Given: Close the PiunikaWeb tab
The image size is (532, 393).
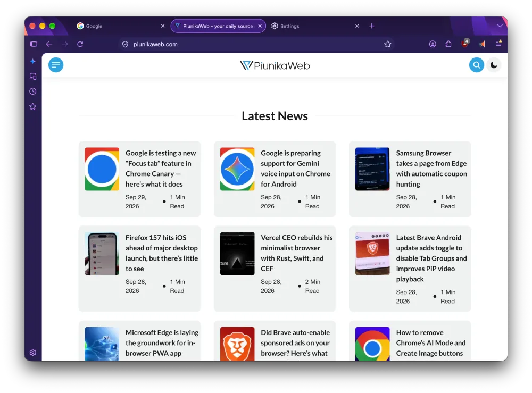Looking at the screenshot, I should click(260, 26).
